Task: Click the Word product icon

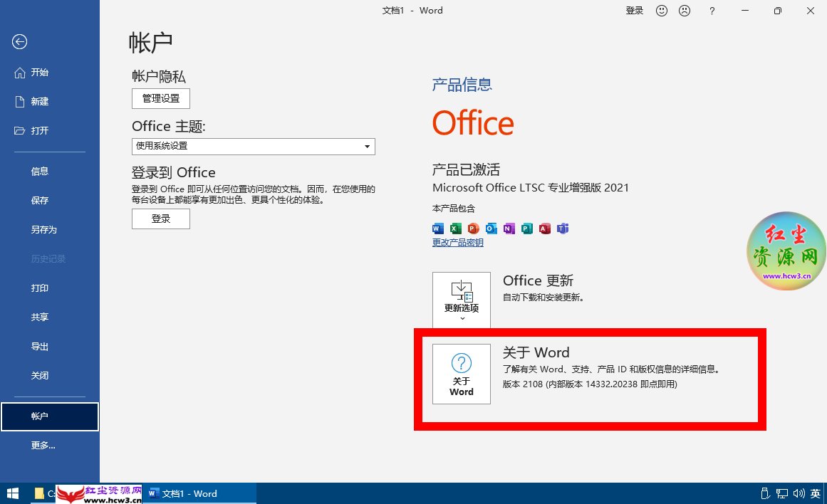Action: (438, 229)
